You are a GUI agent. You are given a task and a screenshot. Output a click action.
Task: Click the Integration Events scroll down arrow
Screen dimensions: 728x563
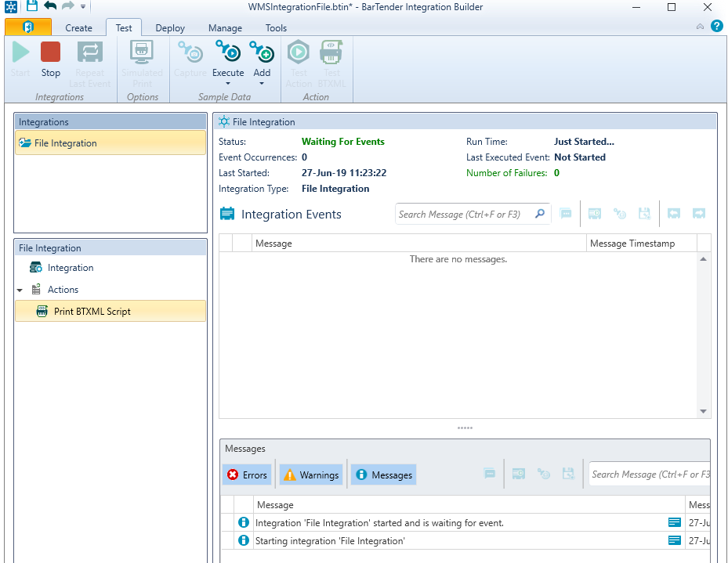click(704, 411)
